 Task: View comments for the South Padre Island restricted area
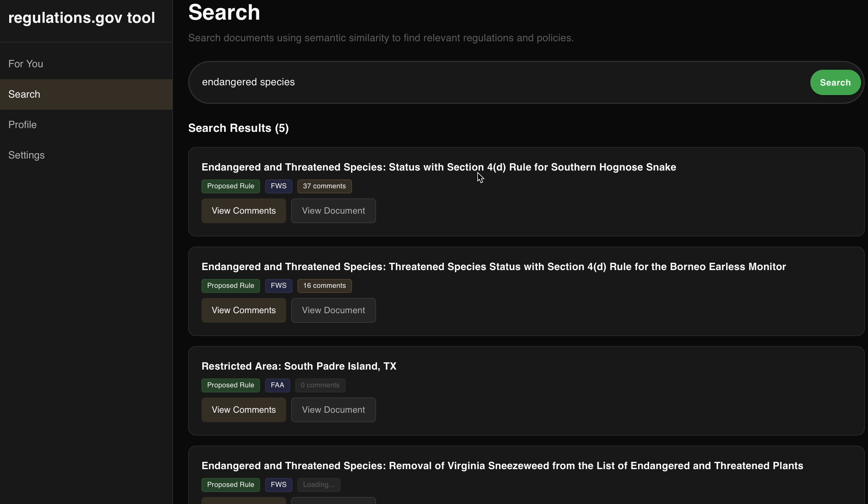coord(244,410)
